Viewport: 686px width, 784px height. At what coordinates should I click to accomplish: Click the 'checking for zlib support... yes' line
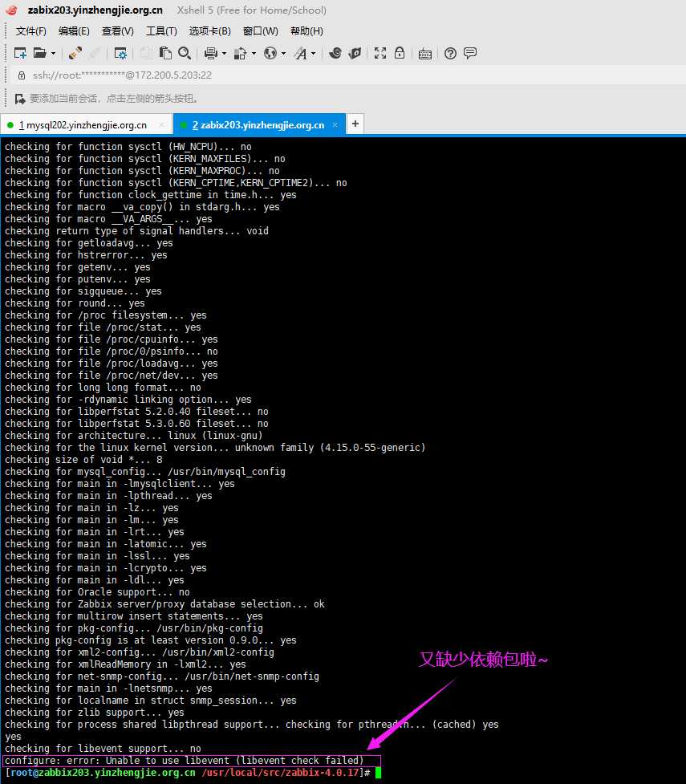click(x=94, y=713)
